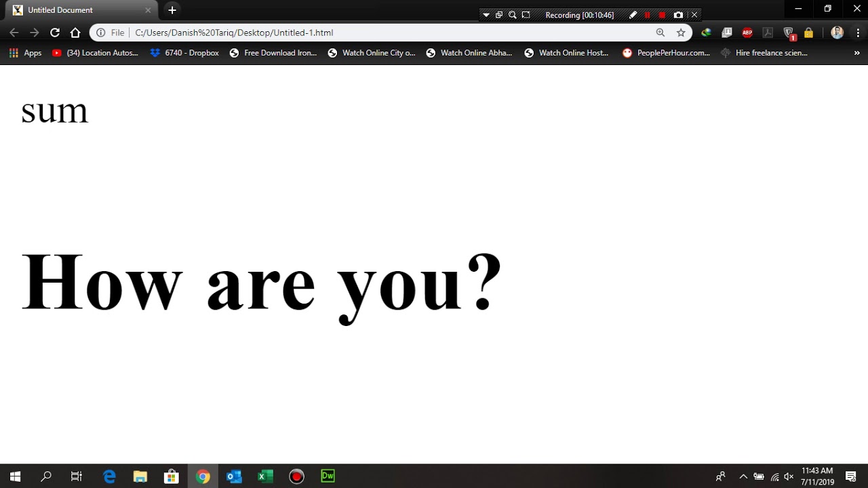
Task: Open the Adobe Acrobat PDF extension
Action: coord(768,33)
